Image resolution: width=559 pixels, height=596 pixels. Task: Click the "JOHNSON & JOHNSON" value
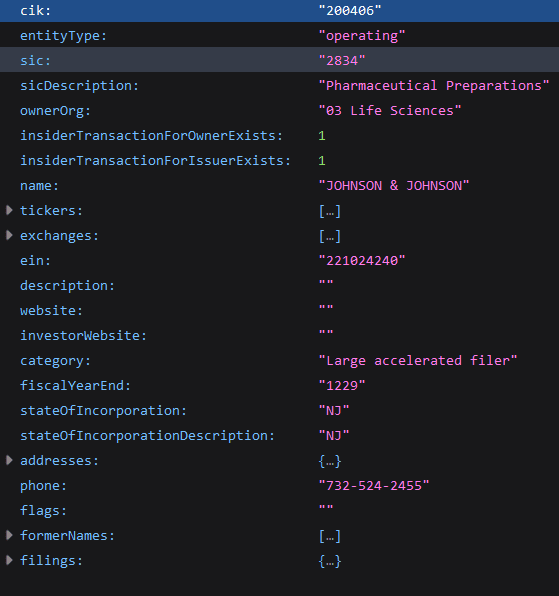pos(394,185)
